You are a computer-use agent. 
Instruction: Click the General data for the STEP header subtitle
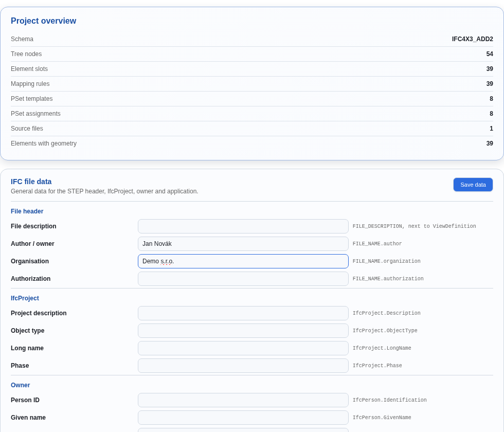coord(104,191)
